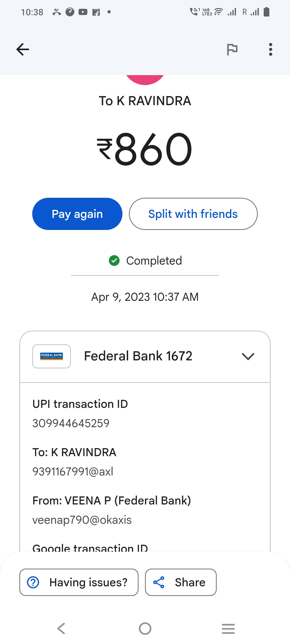Screen dimensions: 290x644
Task: Tap the share icon at the bottom
Action: click(159, 582)
